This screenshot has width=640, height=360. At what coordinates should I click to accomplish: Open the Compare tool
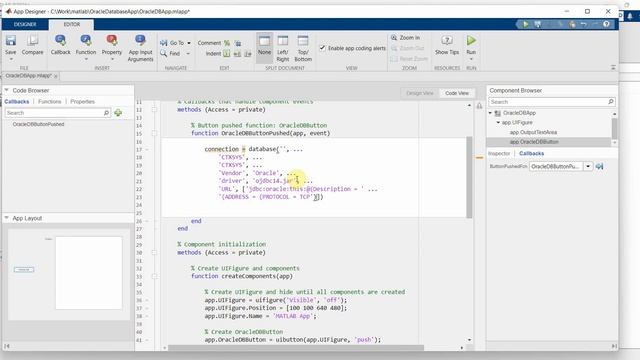32,44
